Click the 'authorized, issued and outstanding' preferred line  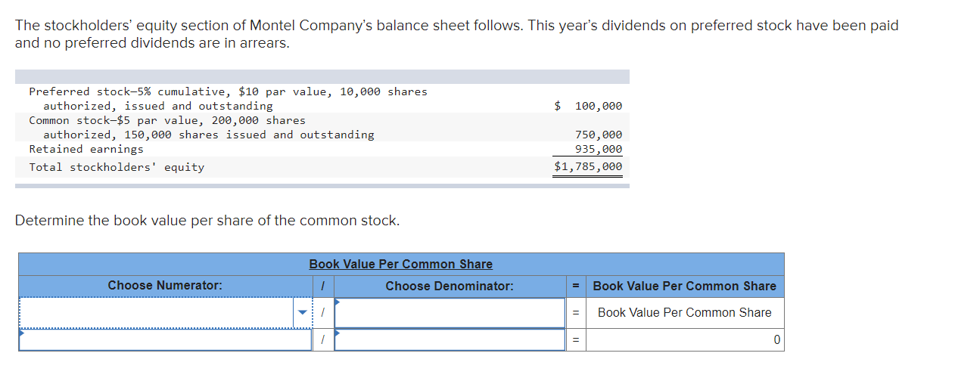click(158, 106)
